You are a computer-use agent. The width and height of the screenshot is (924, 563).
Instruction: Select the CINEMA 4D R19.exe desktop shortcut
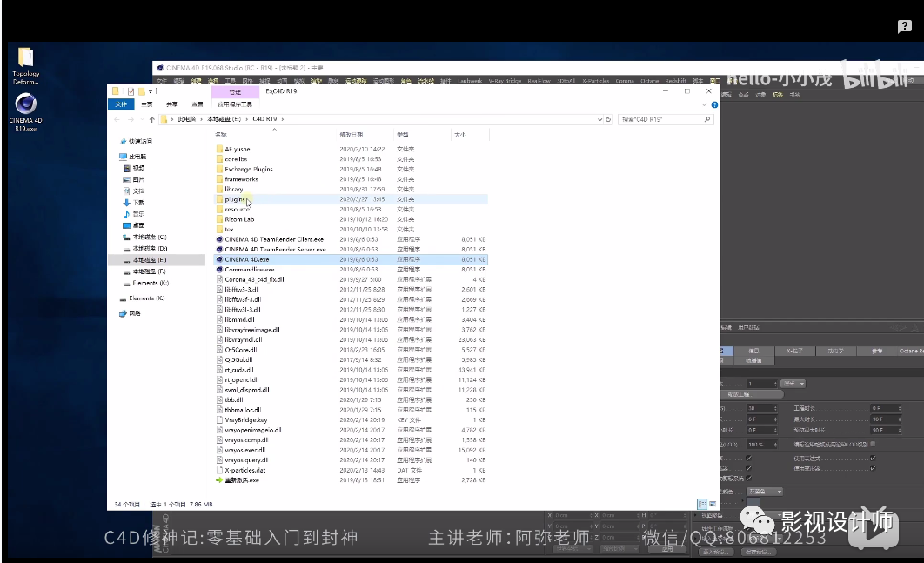pyautogui.click(x=25, y=112)
